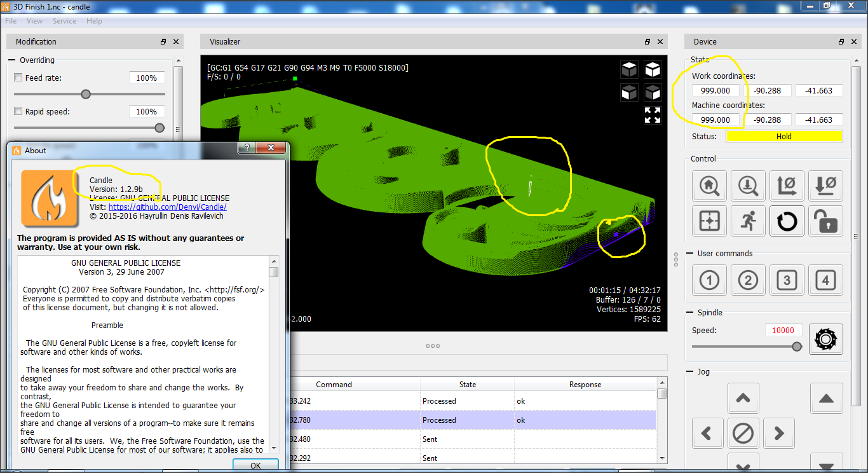The width and height of the screenshot is (868, 473).
Task: Click the spindle Speed slider
Action: 743,346
